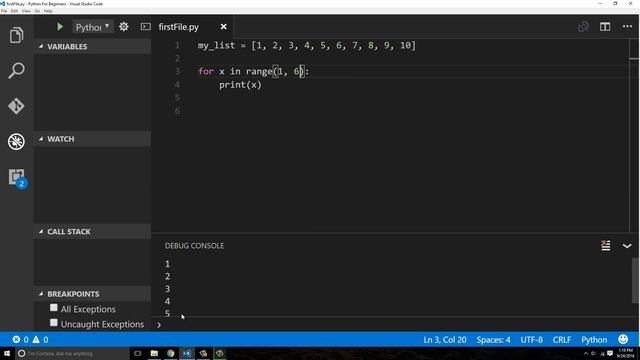Open the Go menu
The image size is (640, 360).
[x=37, y=11]
